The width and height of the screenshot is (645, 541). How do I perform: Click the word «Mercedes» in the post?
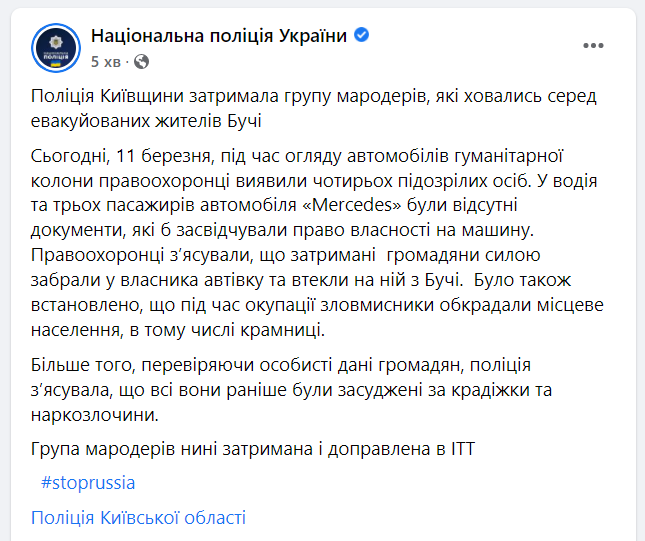point(351,205)
